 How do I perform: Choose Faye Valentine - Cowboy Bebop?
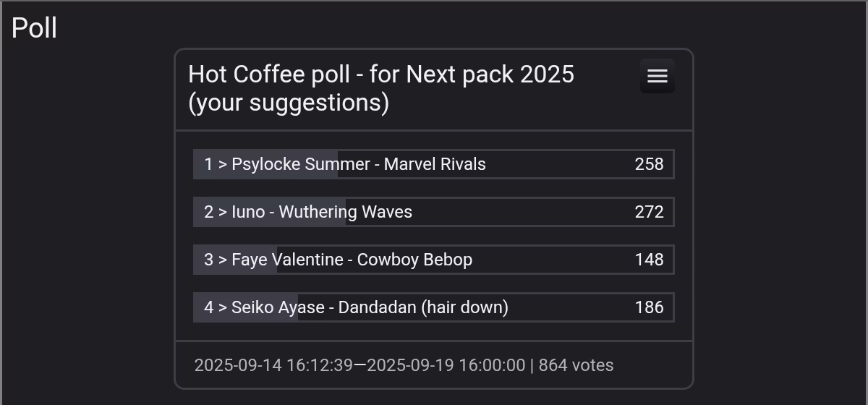(x=352, y=260)
